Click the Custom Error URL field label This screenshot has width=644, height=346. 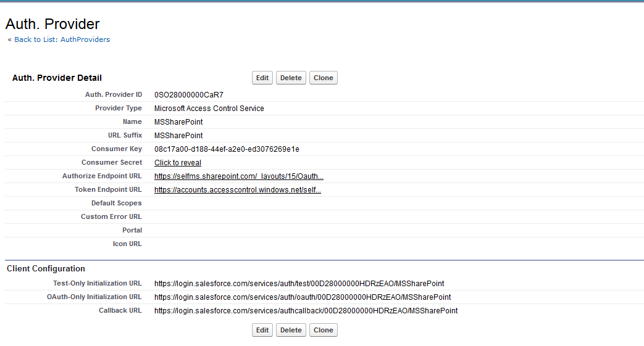point(111,216)
